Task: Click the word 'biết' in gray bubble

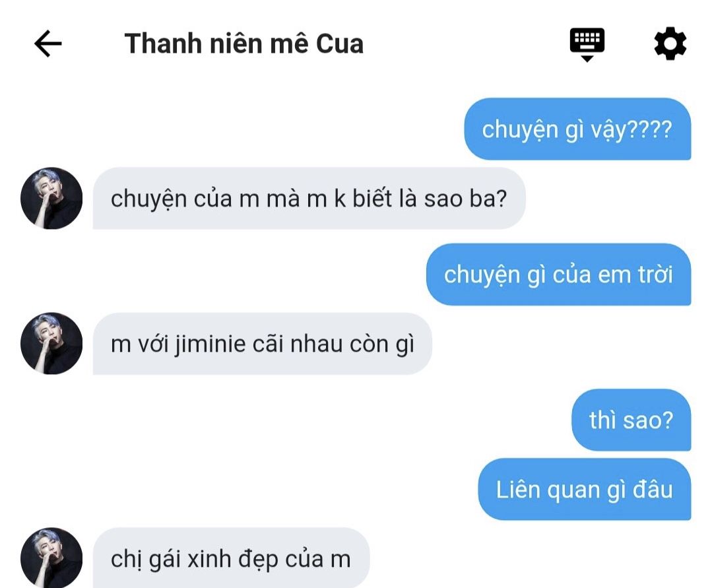Action: [372, 199]
